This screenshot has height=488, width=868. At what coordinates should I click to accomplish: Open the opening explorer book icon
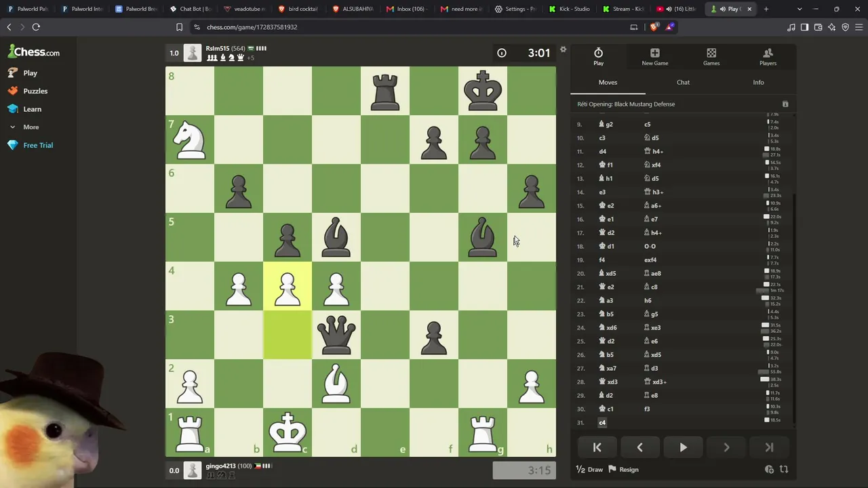click(x=785, y=104)
